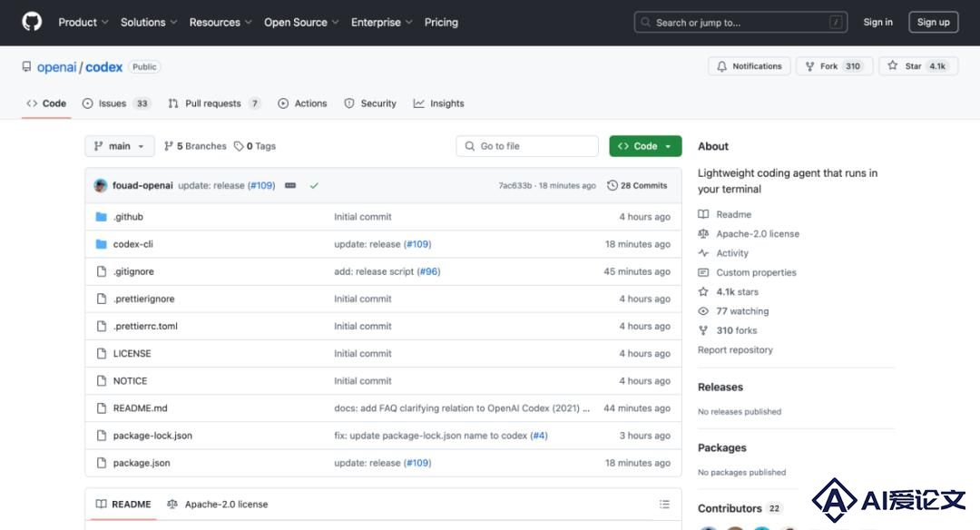Click the .github folder icon

tap(102, 217)
